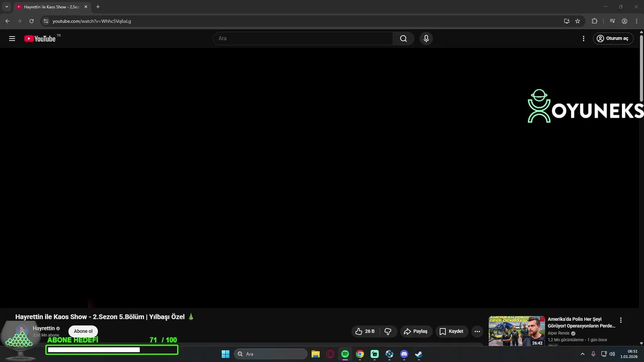The width and height of the screenshot is (644, 362).
Task: Open Chrome profile avatar icon
Action: [x=624, y=21]
